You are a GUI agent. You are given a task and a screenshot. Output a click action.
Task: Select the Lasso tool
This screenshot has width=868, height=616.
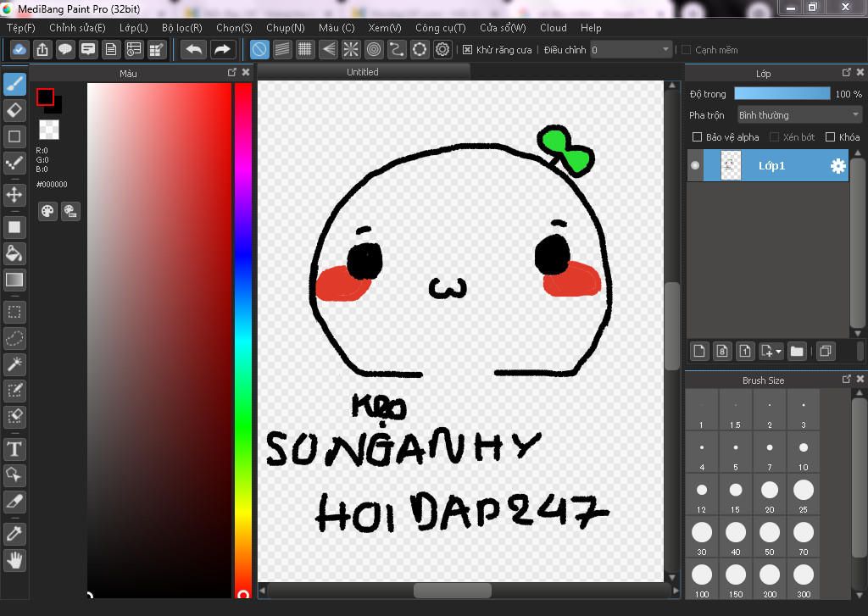[15, 338]
